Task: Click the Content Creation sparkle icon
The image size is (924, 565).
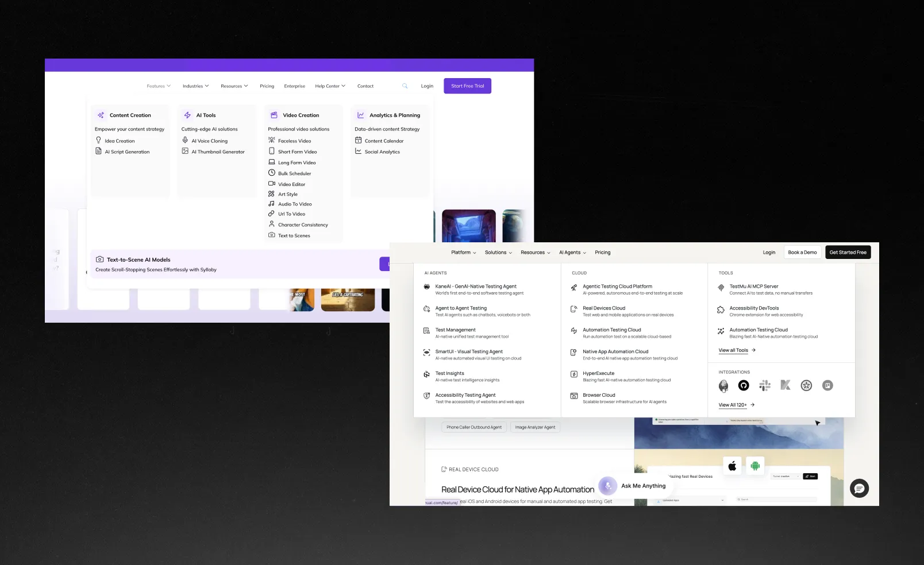Action: click(101, 115)
